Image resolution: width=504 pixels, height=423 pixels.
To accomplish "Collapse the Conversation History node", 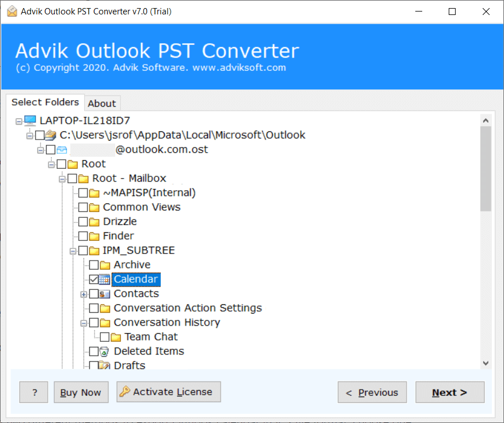I will [84, 323].
